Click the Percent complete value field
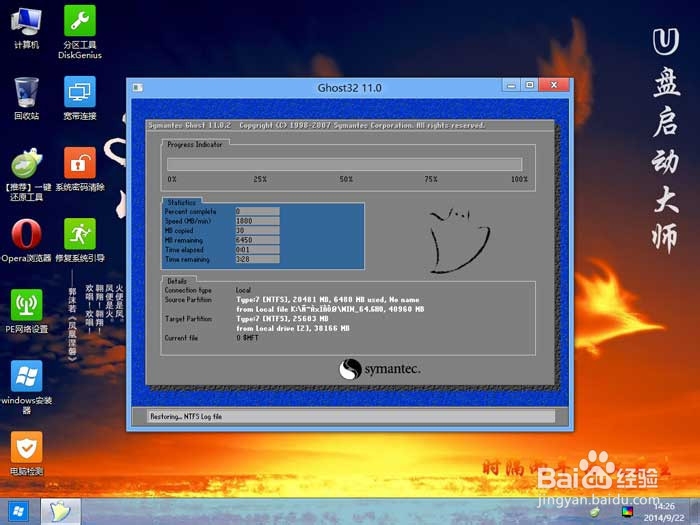The image size is (700, 525). click(x=257, y=212)
